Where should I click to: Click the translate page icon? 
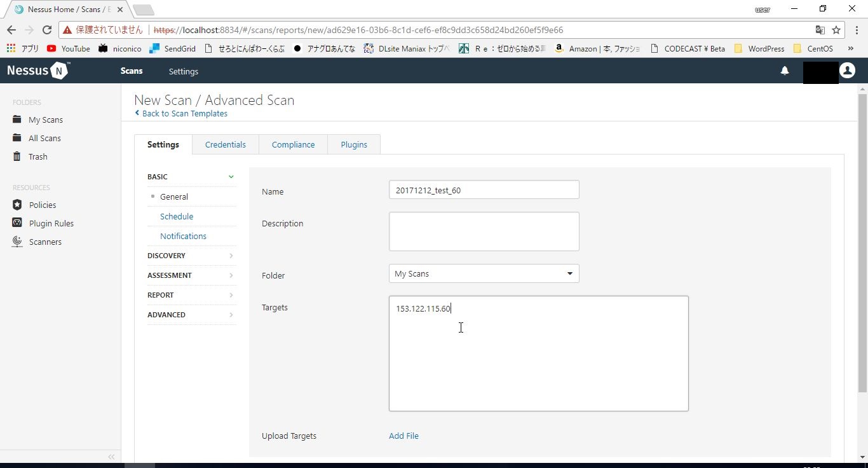pyautogui.click(x=820, y=30)
